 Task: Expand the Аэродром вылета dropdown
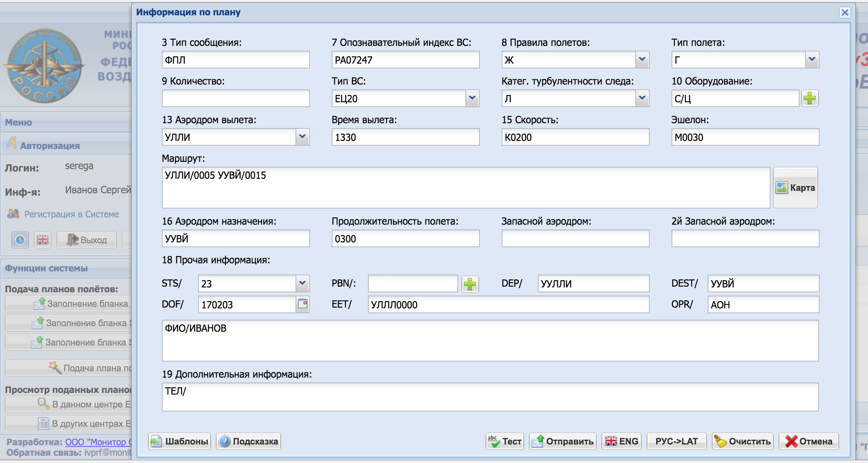pyautogui.click(x=302, y=137)
